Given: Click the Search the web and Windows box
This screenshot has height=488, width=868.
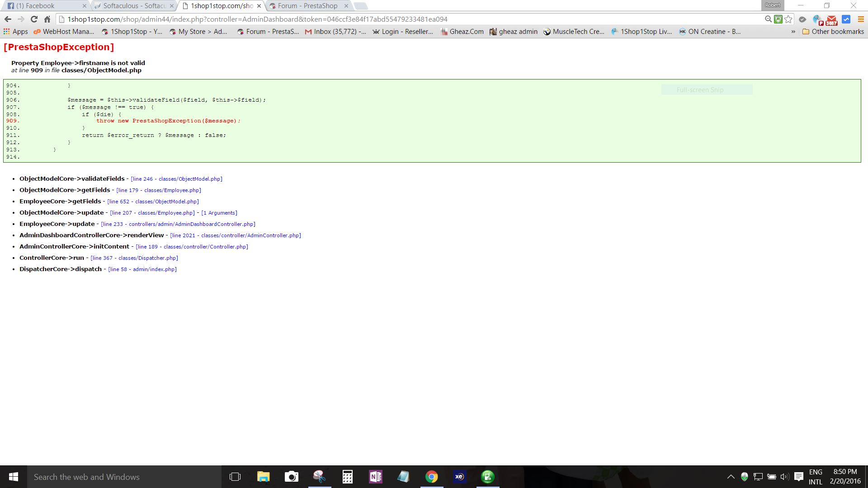Looking at the screenshot, I should [x=124, y=477].
